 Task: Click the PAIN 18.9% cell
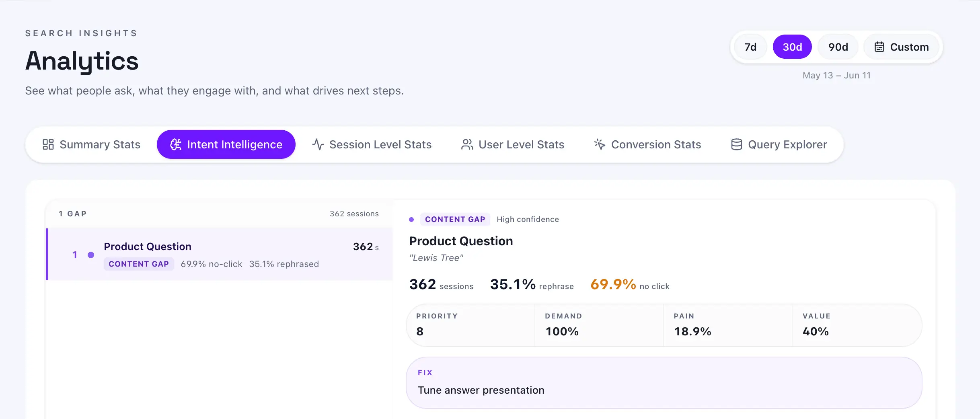tap(728, 325)
